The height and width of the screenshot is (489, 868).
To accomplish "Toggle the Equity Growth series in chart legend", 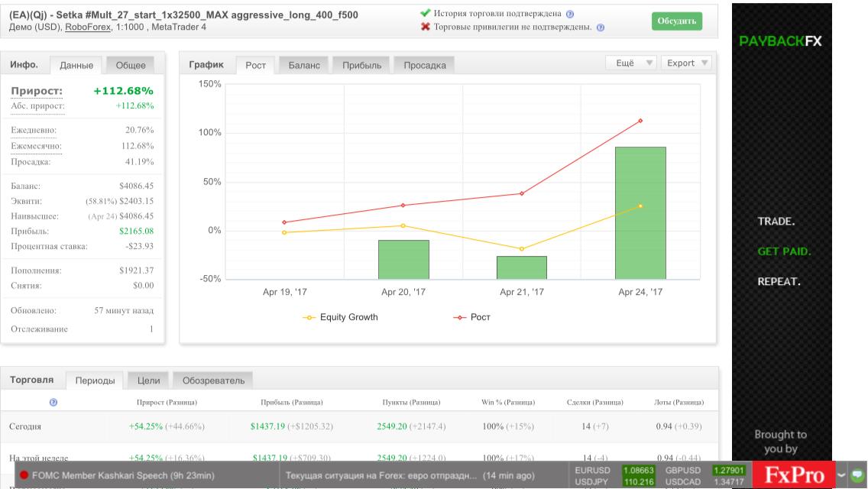I will (341, 317).
